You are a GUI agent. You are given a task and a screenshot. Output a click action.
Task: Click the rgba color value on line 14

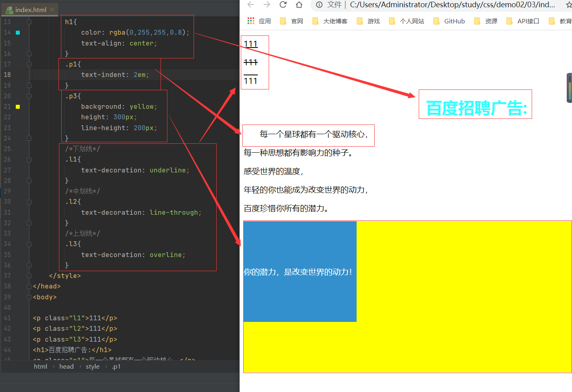tap(147, 33)
